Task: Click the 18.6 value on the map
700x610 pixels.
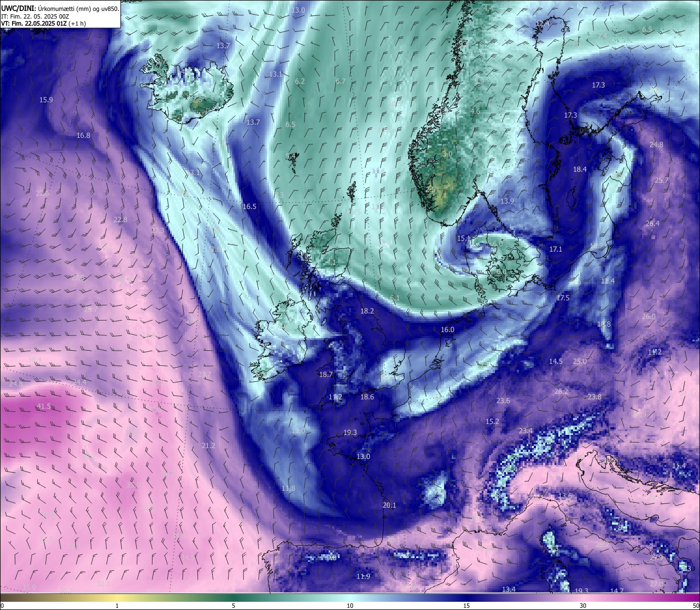Action: tap(367, 397)
